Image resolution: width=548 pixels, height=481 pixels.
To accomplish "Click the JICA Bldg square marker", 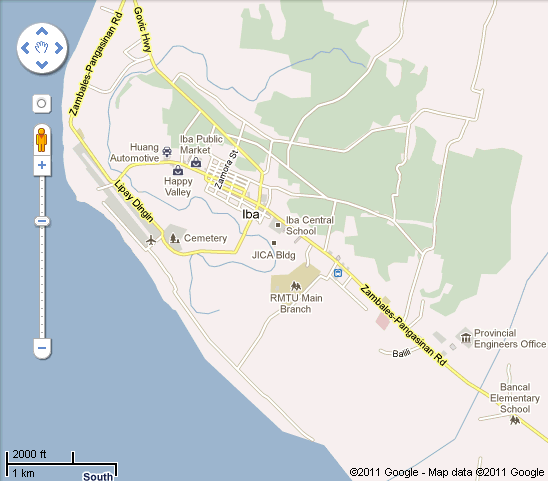I will pyautogui.click(x=274, y=243).
